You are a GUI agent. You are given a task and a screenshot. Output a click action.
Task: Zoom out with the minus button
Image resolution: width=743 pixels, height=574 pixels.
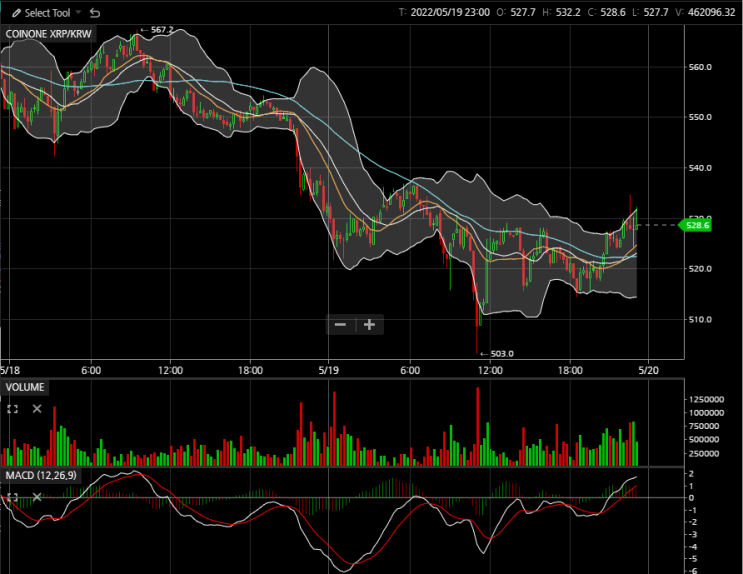[x=340, y=324]
